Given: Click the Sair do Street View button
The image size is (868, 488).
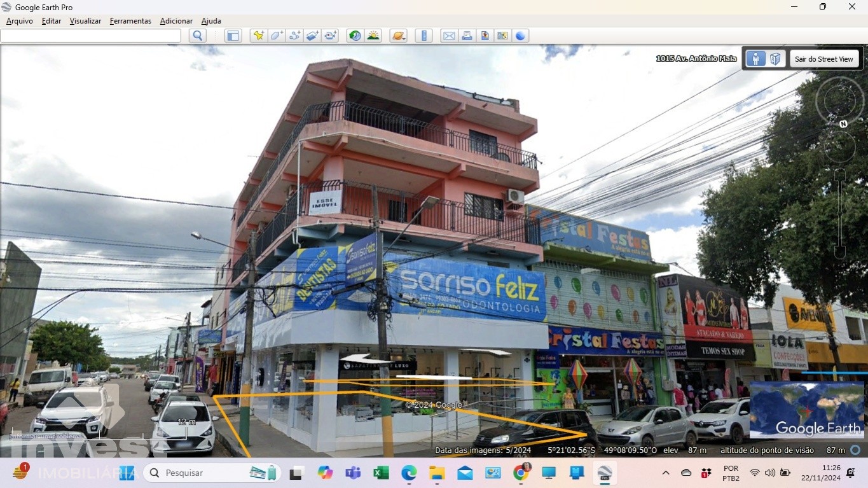Looking at the screenshot, I should coord(824,59).
